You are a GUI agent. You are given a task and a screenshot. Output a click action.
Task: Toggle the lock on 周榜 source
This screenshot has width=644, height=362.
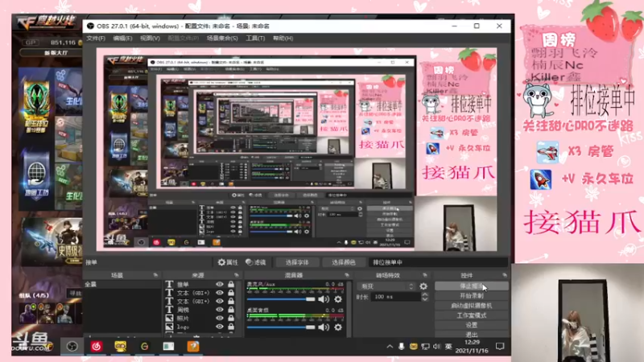tap(231, 310)
